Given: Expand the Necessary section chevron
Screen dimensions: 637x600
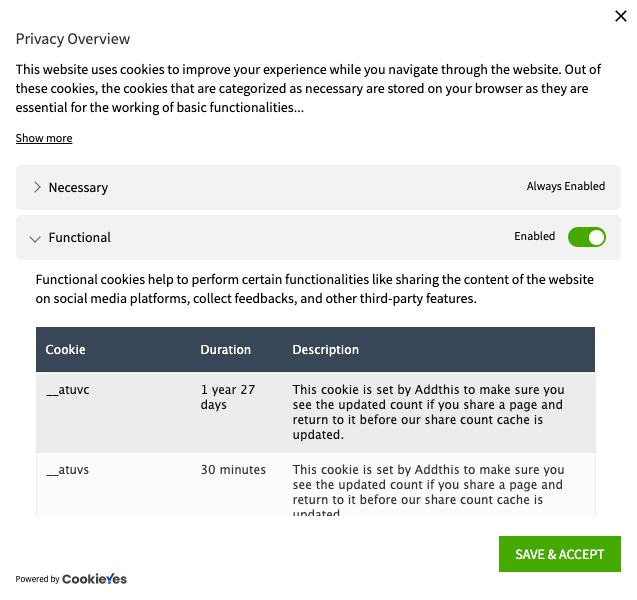Looking at the screenshot, I should coord(37,187).
